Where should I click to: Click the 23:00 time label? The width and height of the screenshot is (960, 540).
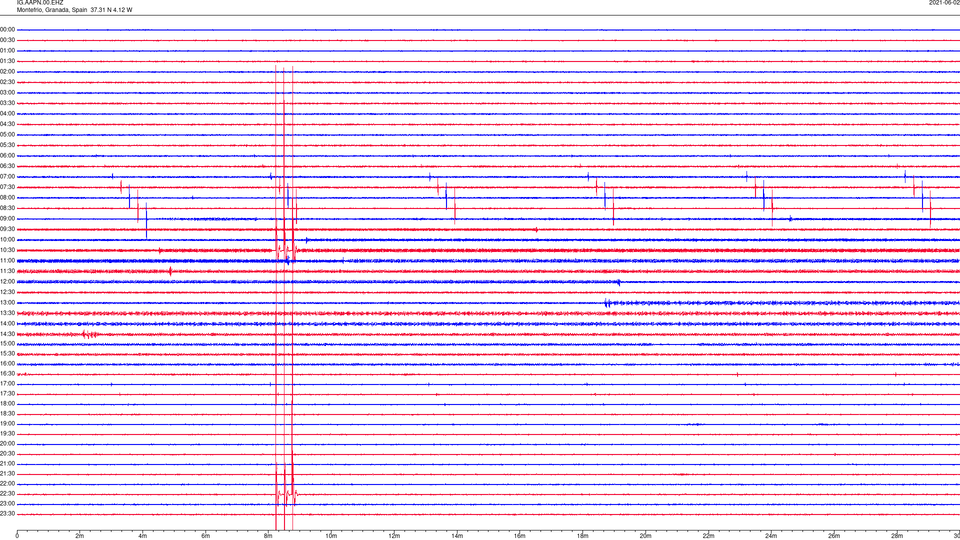[7, 504]
